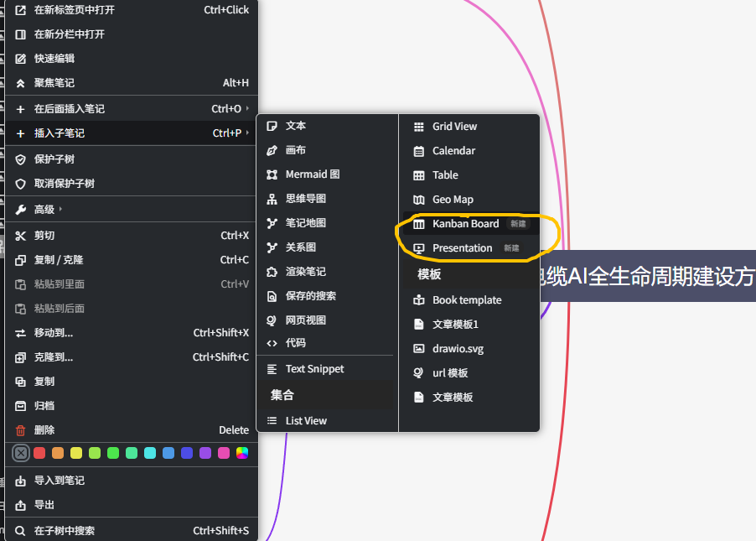Pick the red color swatch
Viewport: 756px width, 541px height.
39,453
